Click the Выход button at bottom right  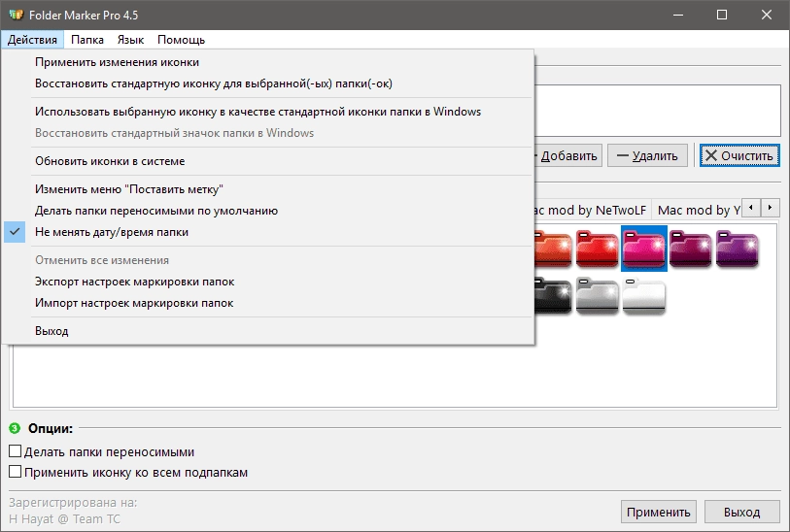pyautogui.click(x=741, y=512)
